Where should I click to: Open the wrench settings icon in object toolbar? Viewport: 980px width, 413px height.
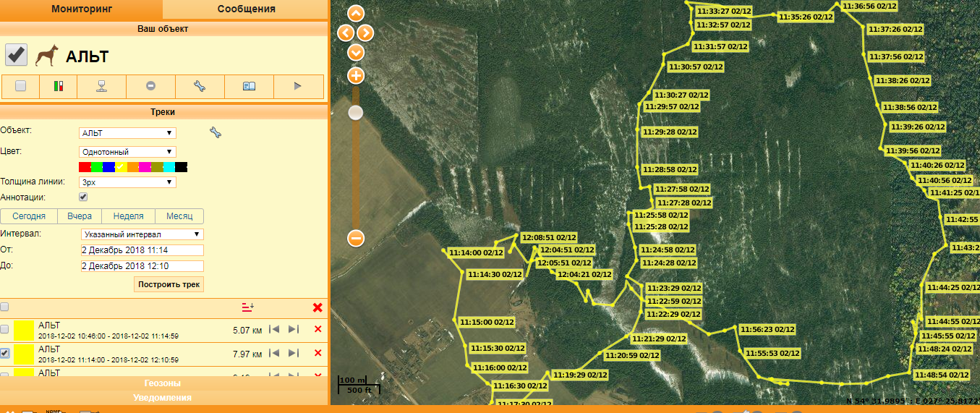(200, 86)
